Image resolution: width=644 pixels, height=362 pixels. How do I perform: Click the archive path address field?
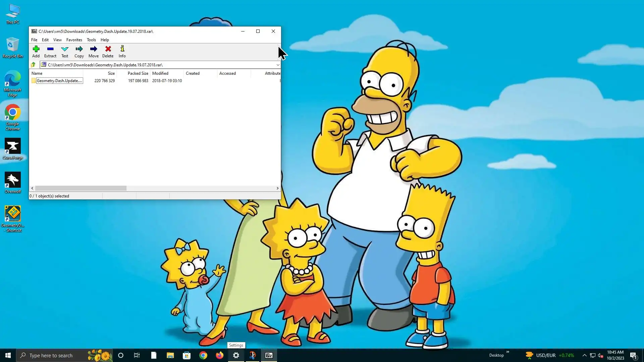[x=158, y=65]
